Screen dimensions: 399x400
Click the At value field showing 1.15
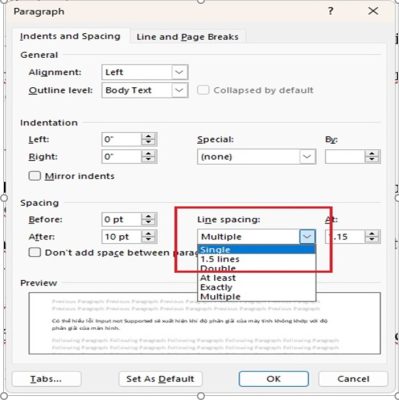click(345, 237)
